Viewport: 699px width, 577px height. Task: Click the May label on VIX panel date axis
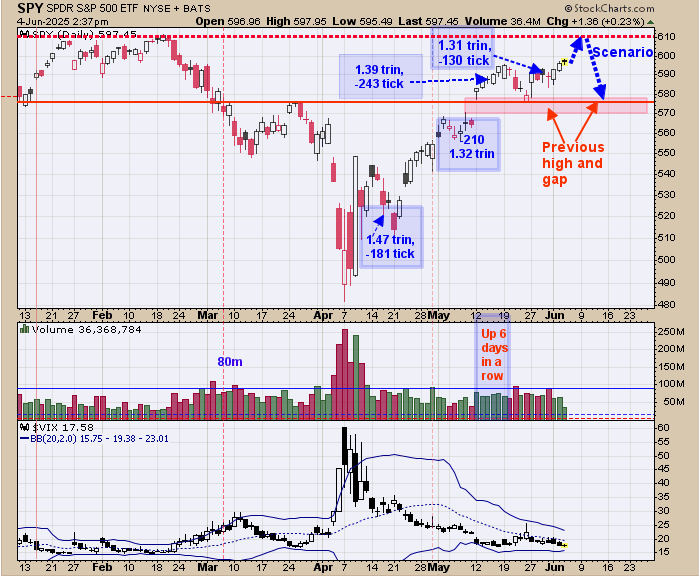pos(439,567)
